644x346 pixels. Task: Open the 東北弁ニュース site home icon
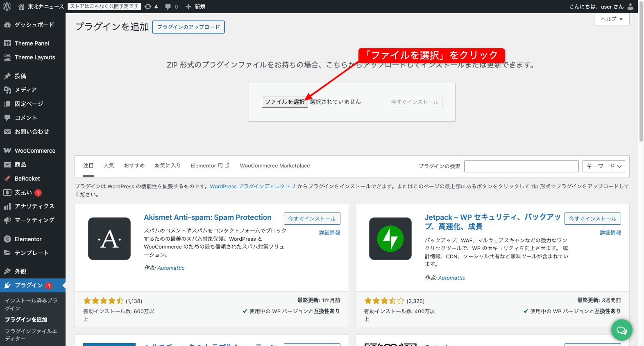[x=21, y=7]
